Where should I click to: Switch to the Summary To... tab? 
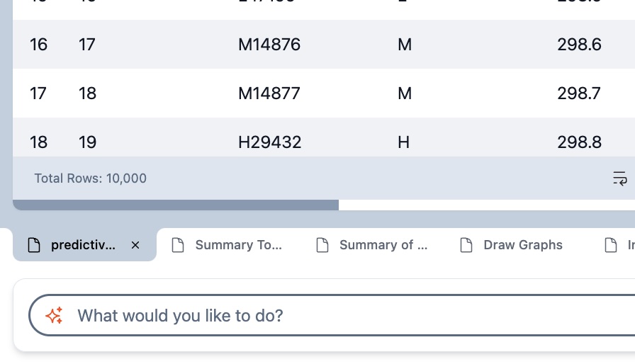[x=238, y=245]
